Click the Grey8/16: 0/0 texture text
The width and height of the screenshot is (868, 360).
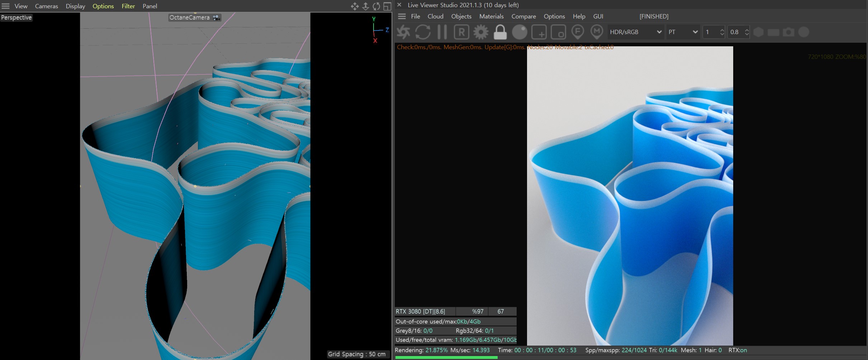point(414,331)
